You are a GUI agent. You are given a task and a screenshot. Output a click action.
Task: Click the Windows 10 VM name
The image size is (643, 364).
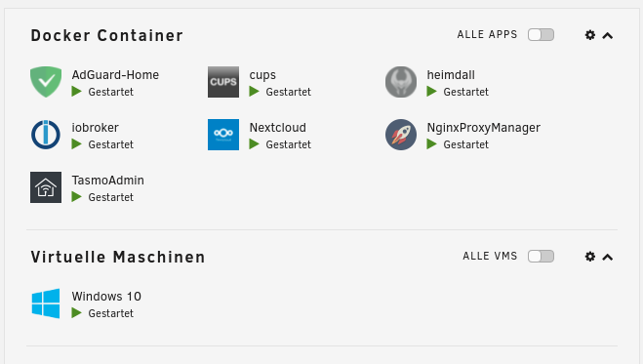[106, 296]
